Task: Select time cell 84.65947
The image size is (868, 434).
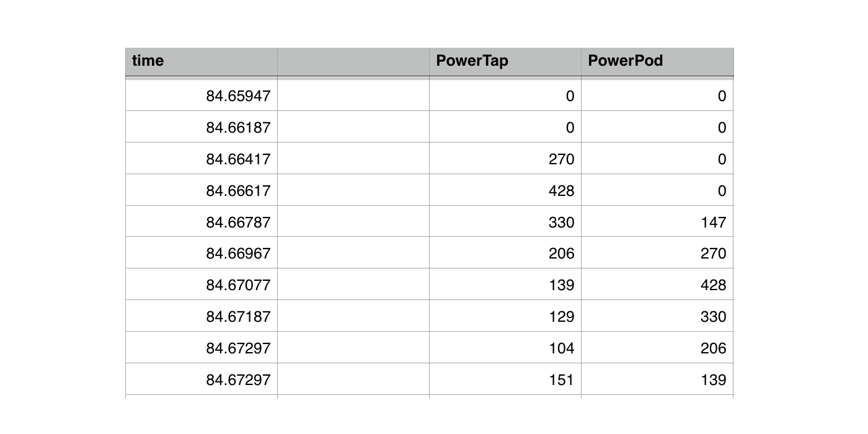Action: 201,96
